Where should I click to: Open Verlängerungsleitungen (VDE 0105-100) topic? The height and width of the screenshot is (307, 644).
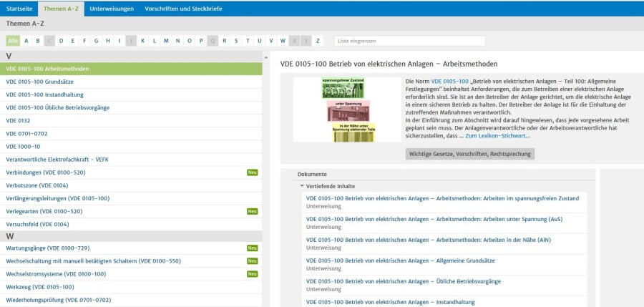point(131,198)
